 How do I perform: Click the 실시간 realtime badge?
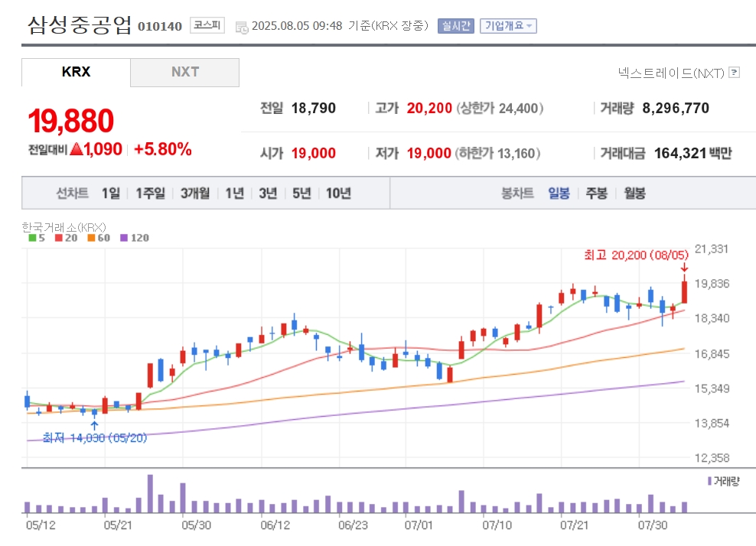455,25
